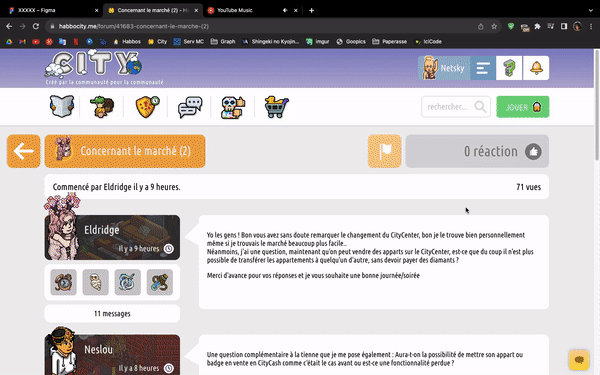Image resolution: width=600 pixels, height=375 pixels.
Task: Click the JOUER play button
Action: click(523, 107)
